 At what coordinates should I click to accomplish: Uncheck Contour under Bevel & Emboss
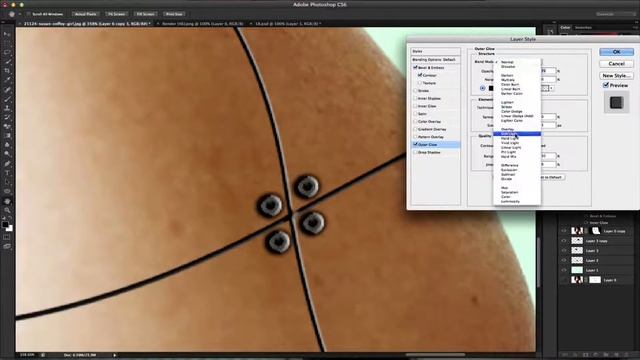[420, 75]
